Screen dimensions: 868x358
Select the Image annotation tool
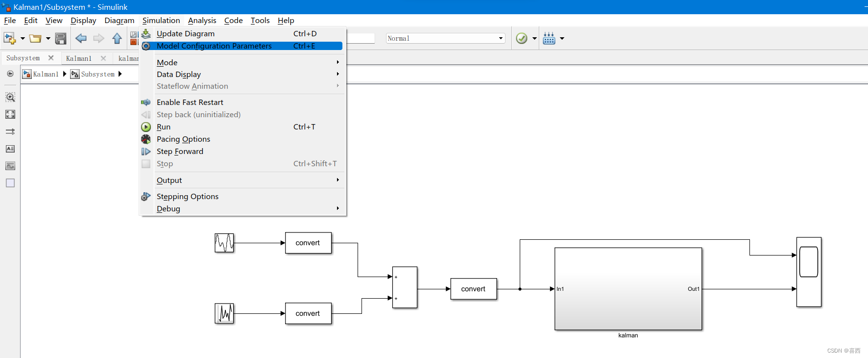10,166
